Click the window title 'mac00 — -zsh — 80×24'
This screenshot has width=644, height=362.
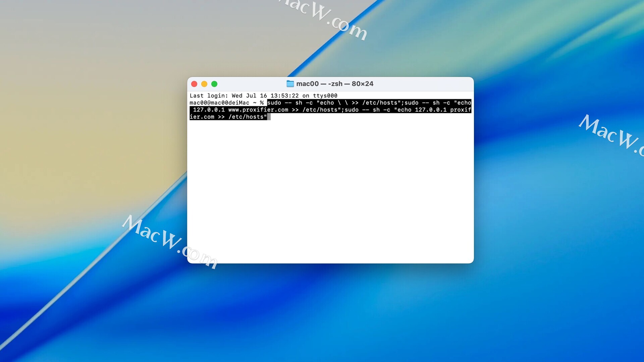tap(334, 84)
